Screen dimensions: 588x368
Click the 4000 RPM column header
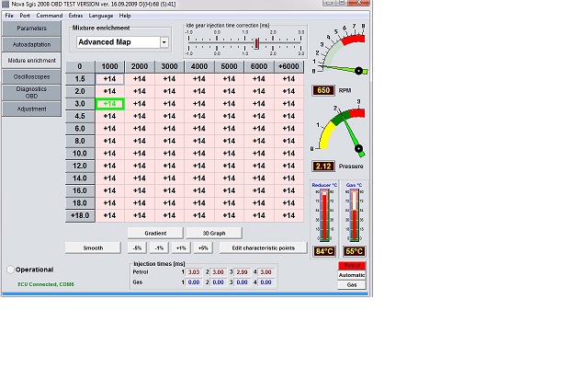point(199,66)
